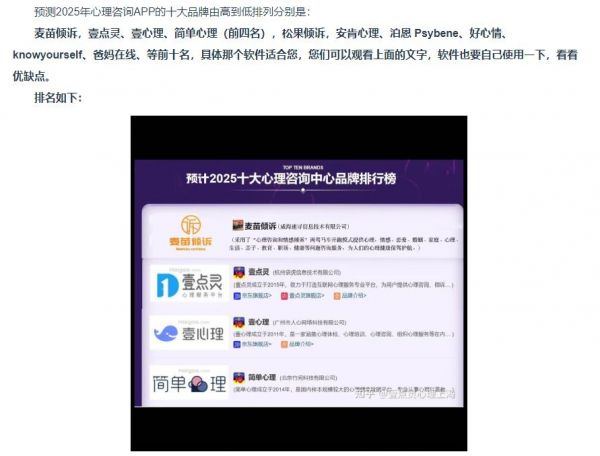Click the small badge icon beside 简单心理 title
Image resolution: width=600 pixels, height=456 pixels.
239,378
